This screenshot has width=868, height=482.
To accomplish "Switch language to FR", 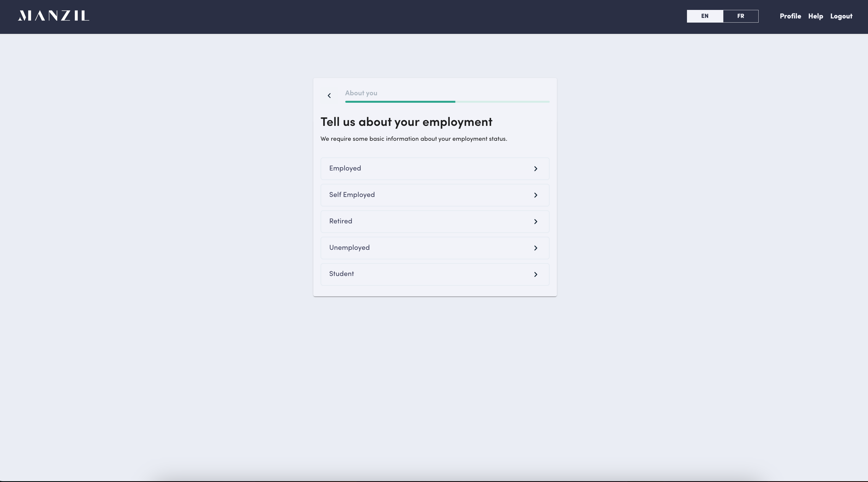I will click(x=740, y=16).
